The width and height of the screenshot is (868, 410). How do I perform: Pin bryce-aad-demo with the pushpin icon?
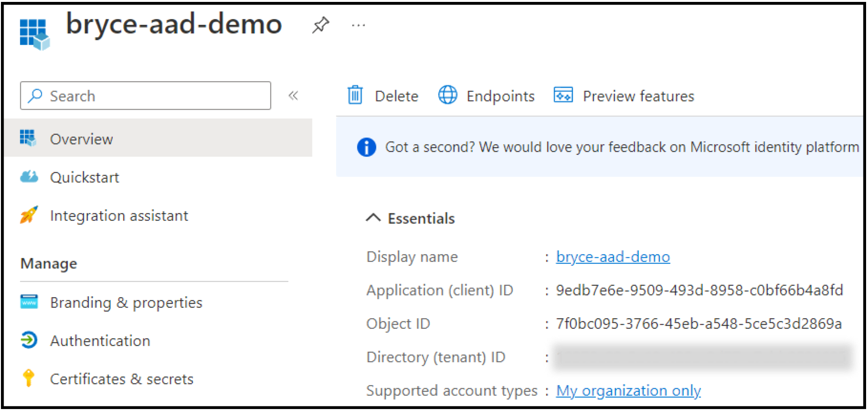320,25
